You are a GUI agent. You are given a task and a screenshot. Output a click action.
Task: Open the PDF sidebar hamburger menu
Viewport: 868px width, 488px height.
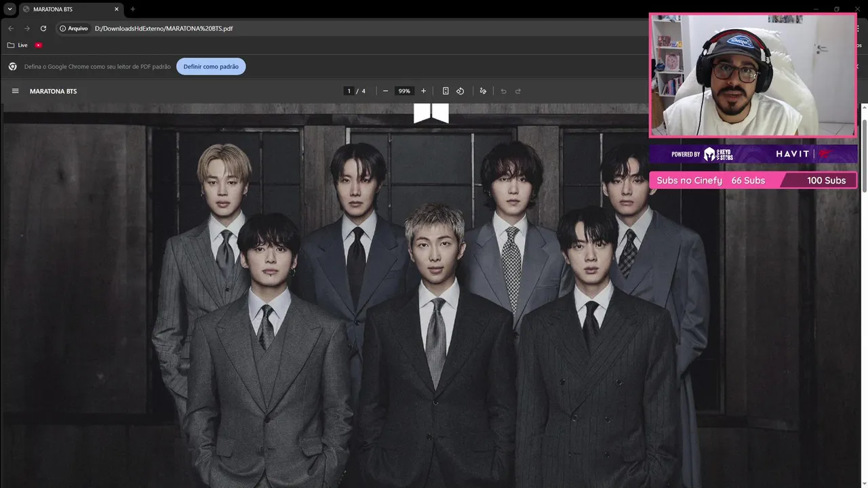(x=15, y=91)
